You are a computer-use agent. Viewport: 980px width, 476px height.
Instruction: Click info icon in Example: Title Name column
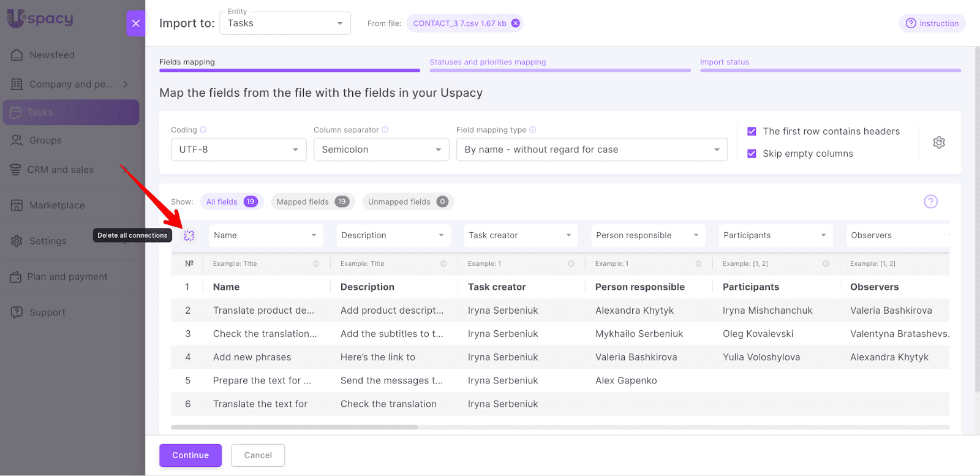tap(316, 264)
